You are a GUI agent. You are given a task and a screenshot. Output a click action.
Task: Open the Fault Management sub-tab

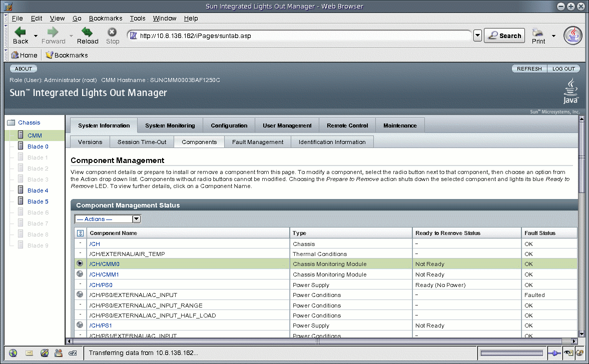[258, 142]
